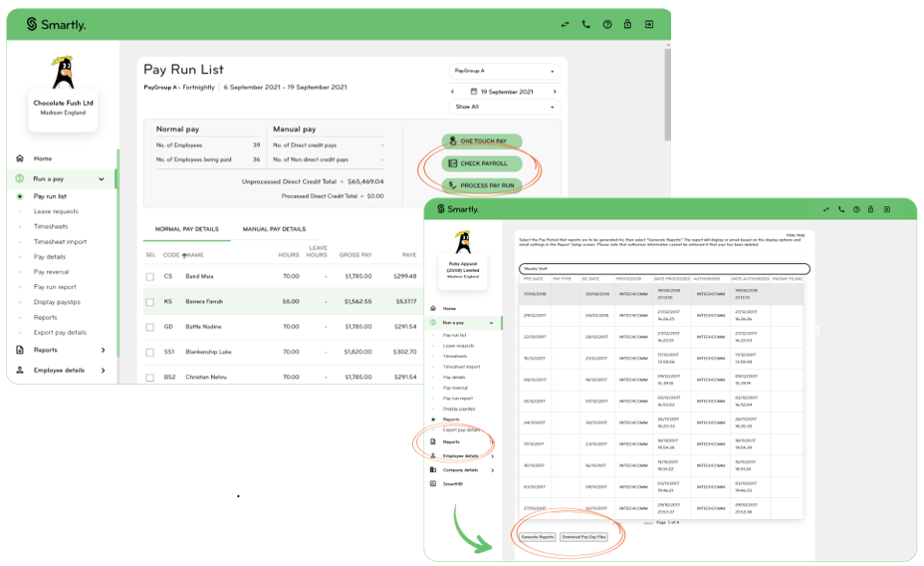Open Timesheets in the Pay Run List sidebar
This screenshot has height=566, width=924.
[51, 226]
